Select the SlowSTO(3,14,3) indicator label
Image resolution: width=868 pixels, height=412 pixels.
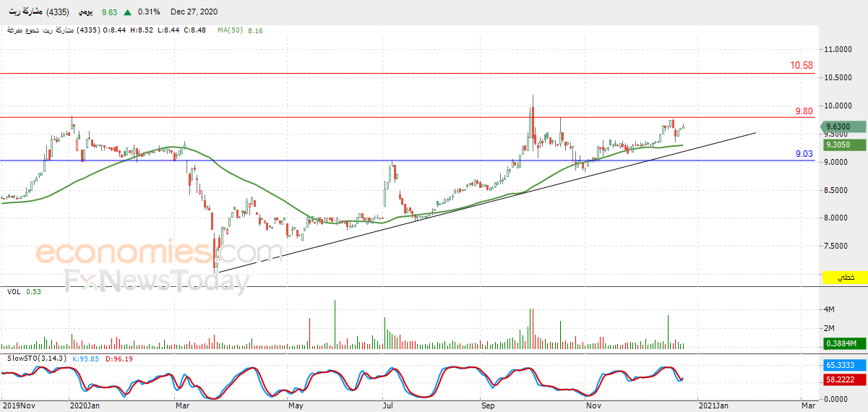pos(37,358)
